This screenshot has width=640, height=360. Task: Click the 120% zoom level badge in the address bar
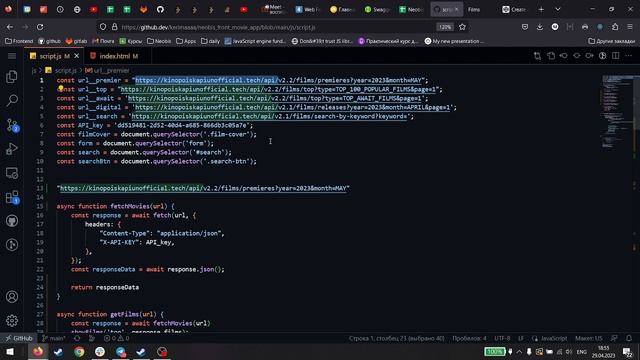coord(444,27)
